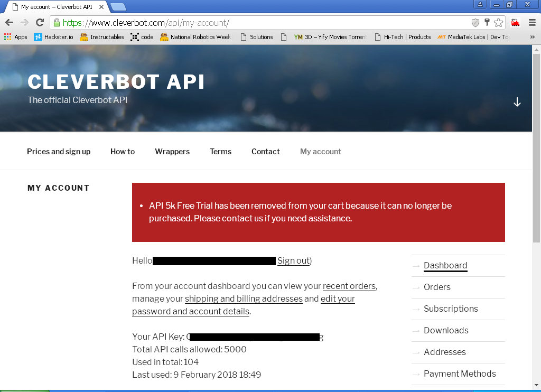Click the Cleverbot API site title
Image resolution: width=541 pixels, height=392 pixels.
[116, 82]
